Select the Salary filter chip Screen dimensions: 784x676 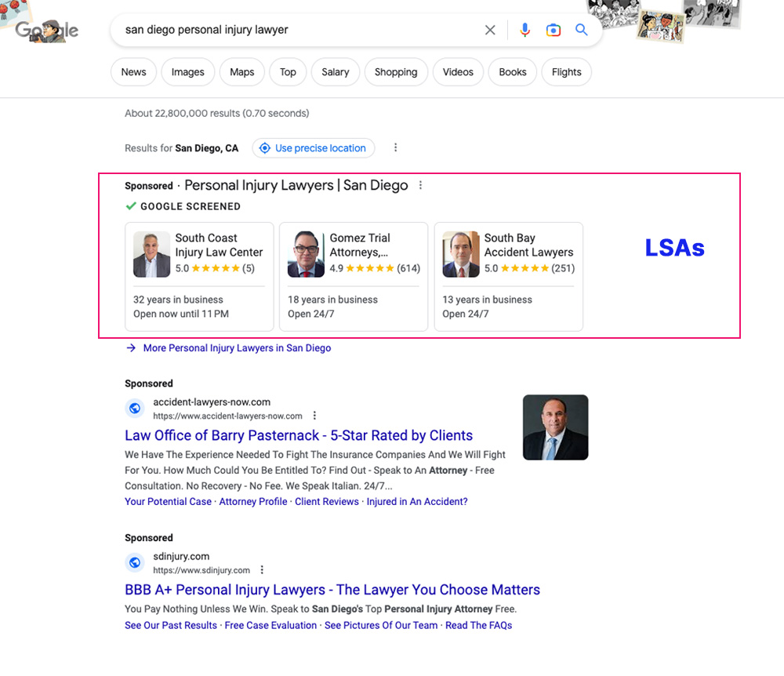[336, 72]
